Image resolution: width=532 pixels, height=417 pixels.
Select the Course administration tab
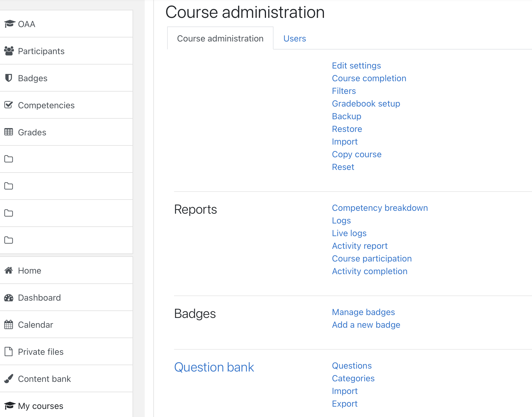pos(220,39)
